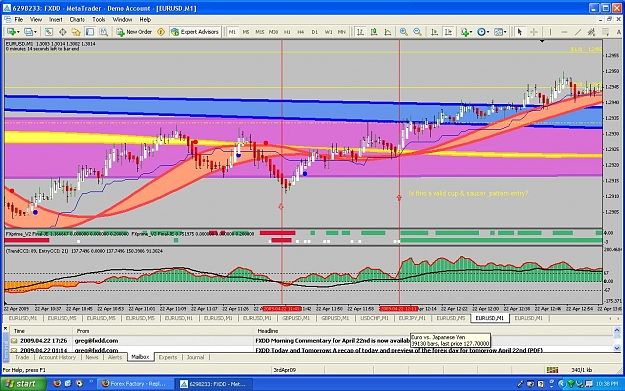The image size is (625, 391).
Task: Close the terminal panel with X
Action: pyautogui.click(x=5, y=329)
